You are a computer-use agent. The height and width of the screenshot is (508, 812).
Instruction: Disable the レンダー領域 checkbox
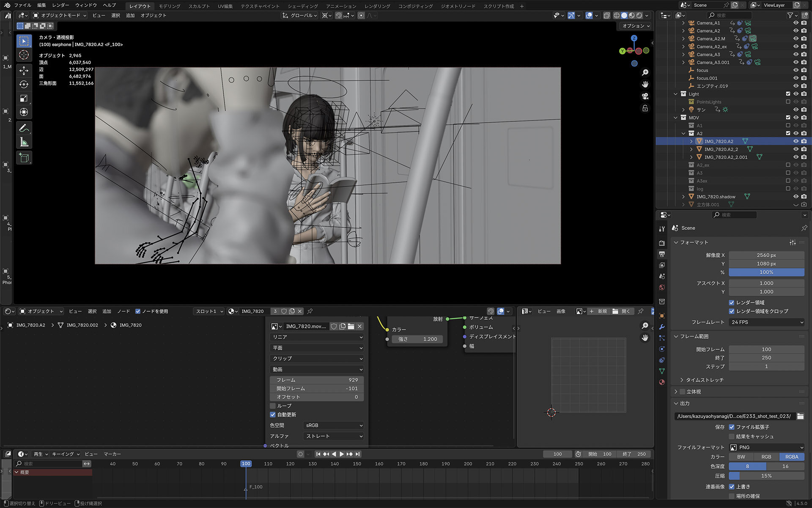[x=732, y=302]
